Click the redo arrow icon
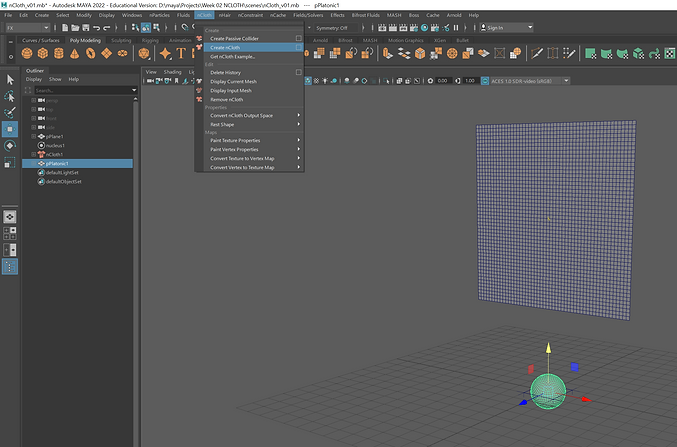Image resolution: width=677 pixels, height=447 pixels. (x=107, y=28)
